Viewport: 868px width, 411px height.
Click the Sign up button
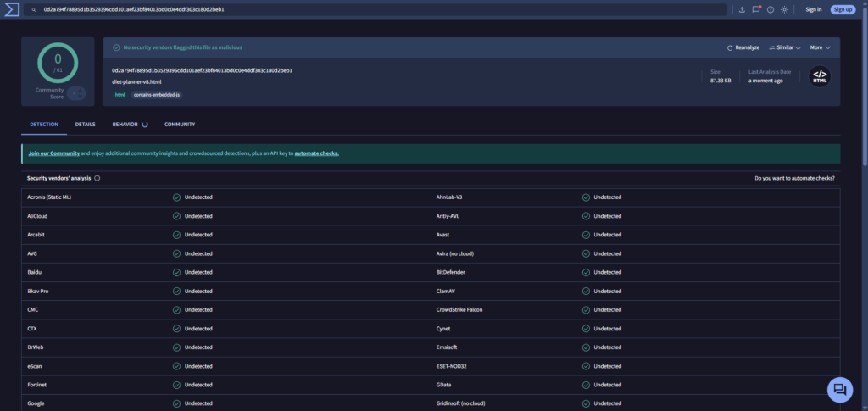click(x=843, y=9)
